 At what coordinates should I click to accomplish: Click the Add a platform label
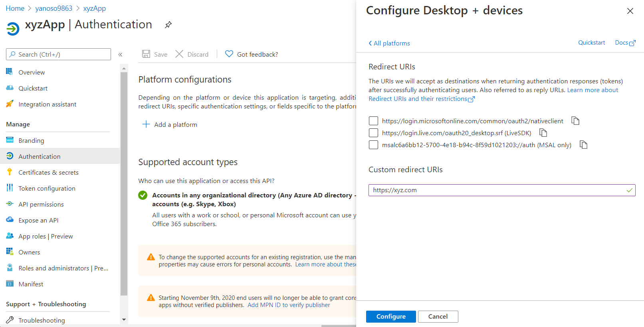pos(176,124)
